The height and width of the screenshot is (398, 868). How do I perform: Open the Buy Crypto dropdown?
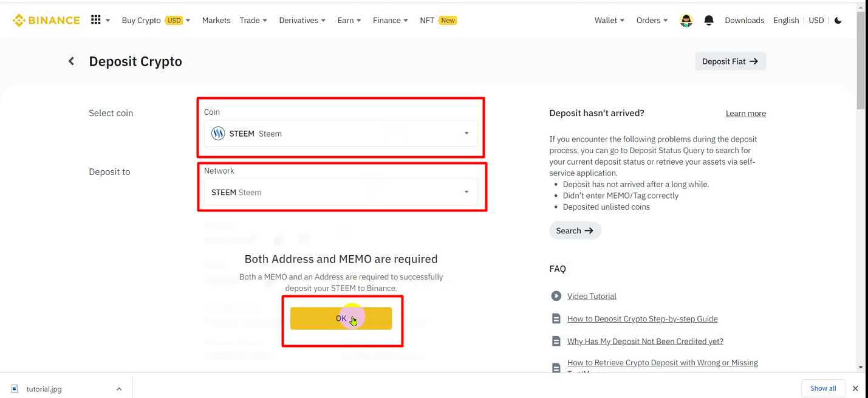click(156, 20)
